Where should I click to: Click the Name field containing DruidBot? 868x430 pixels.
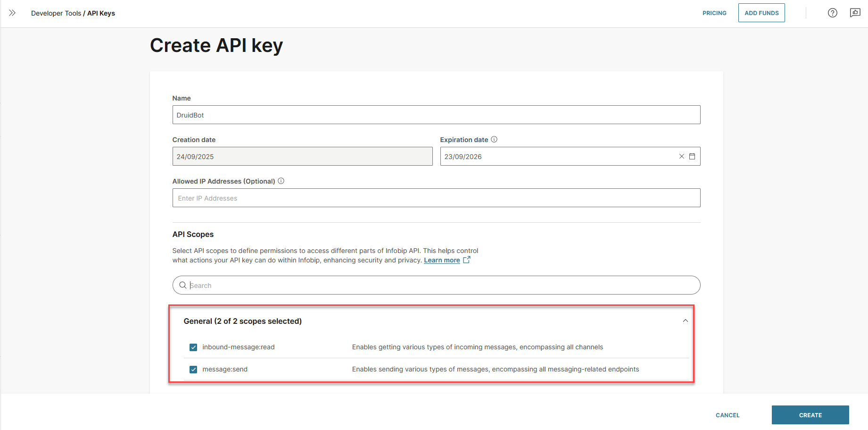pos(436,115)
